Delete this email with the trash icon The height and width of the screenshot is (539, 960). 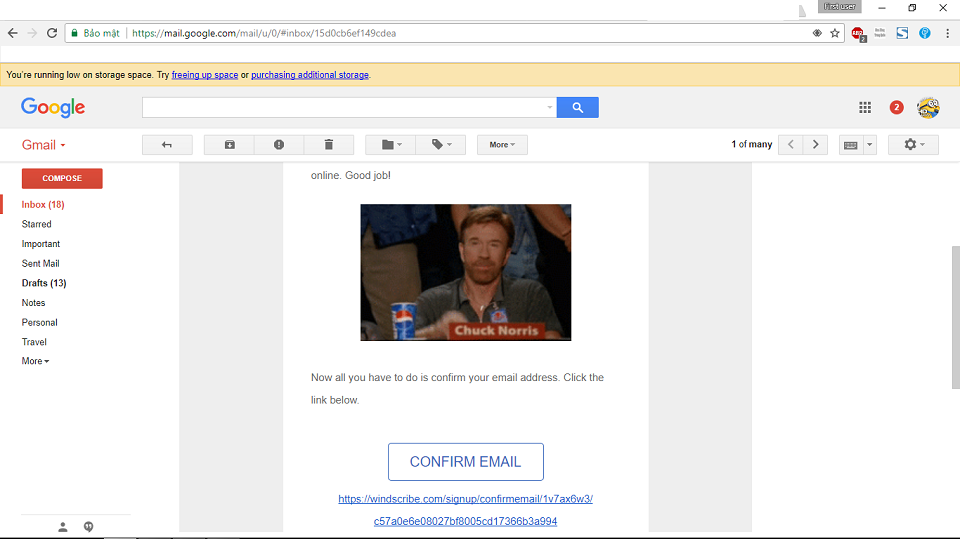pos(329,145)
